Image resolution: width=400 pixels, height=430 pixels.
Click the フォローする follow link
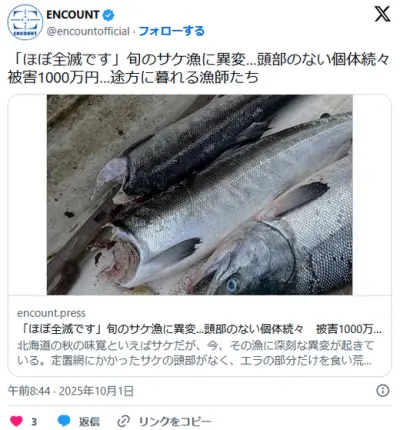(171, 31)
